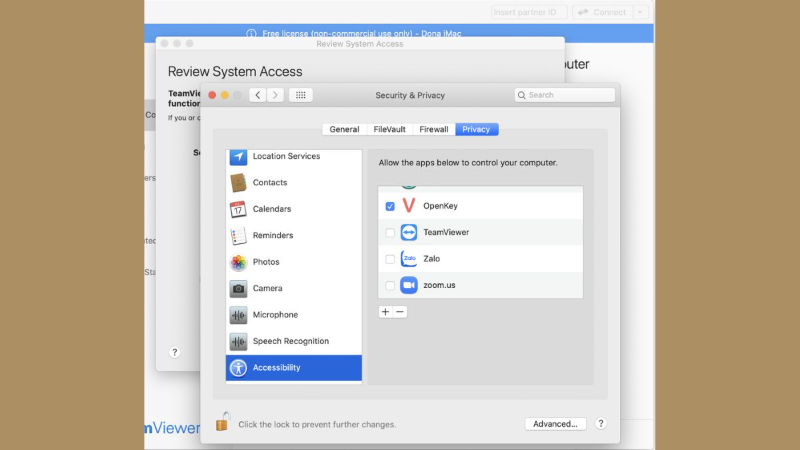Go back with the left chevron button
The image size is (800, 450).
258,95
